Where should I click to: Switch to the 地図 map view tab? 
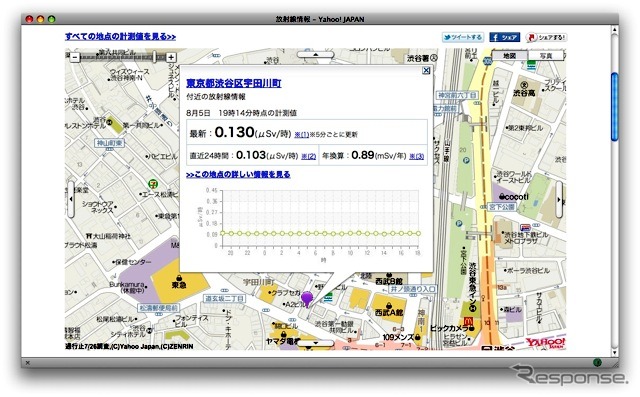(x=510, y=56)
